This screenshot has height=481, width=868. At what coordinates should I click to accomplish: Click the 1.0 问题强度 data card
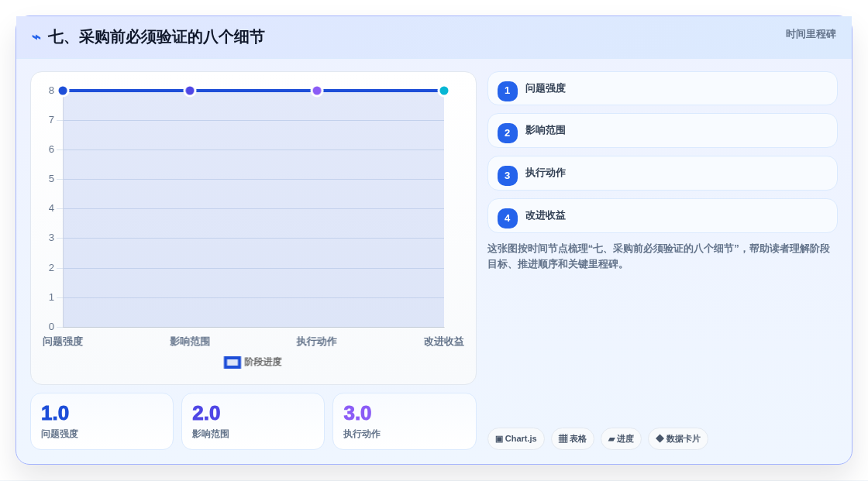tap(102, 421)
